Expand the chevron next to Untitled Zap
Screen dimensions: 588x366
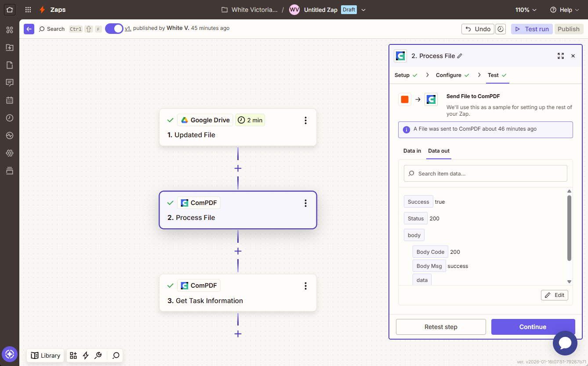[363, 9]
